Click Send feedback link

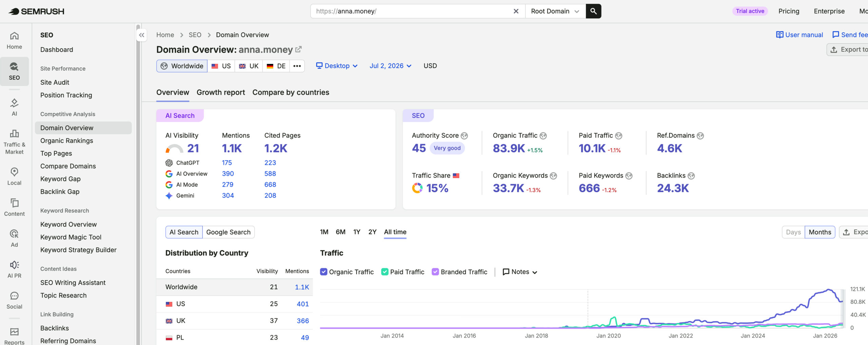pos(850,35)
